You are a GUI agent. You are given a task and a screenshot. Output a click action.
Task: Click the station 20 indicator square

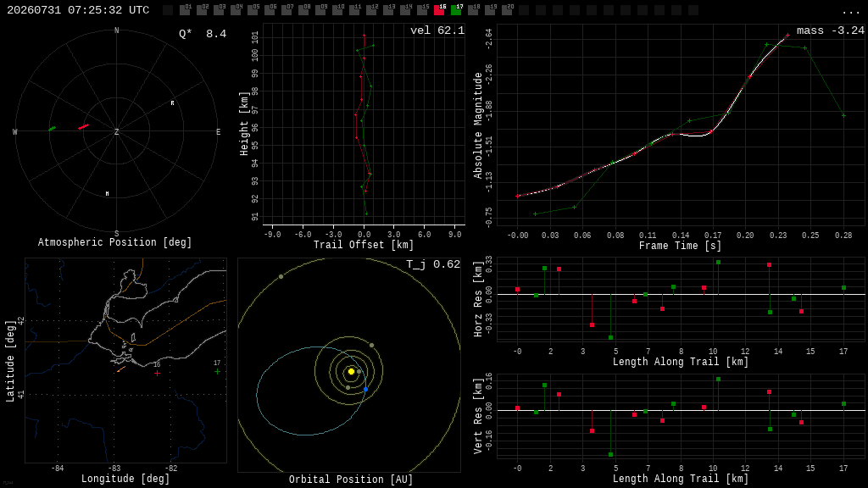pyautogui.click(x=507, y=10)
